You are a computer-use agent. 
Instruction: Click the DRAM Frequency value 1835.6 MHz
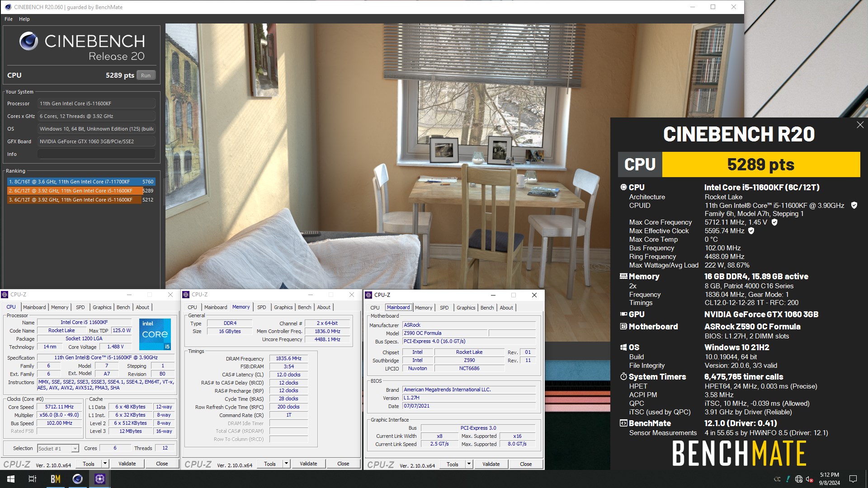point(288,358)
